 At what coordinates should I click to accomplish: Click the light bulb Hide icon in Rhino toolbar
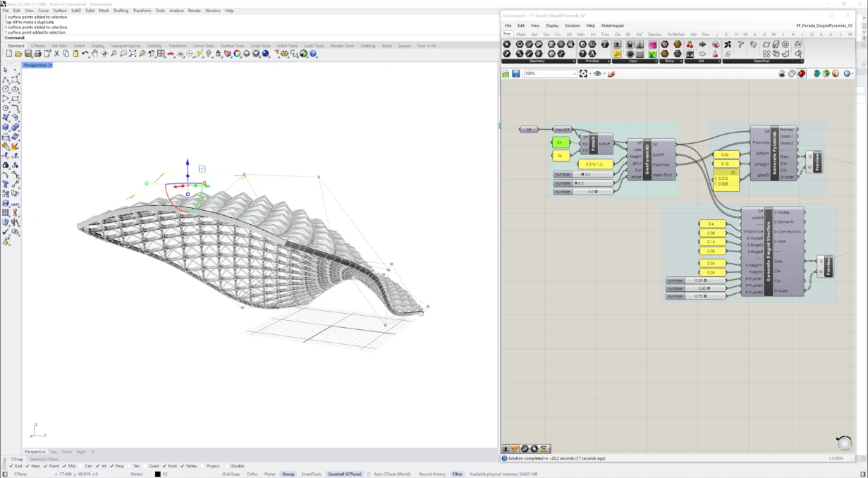(209, 54)
